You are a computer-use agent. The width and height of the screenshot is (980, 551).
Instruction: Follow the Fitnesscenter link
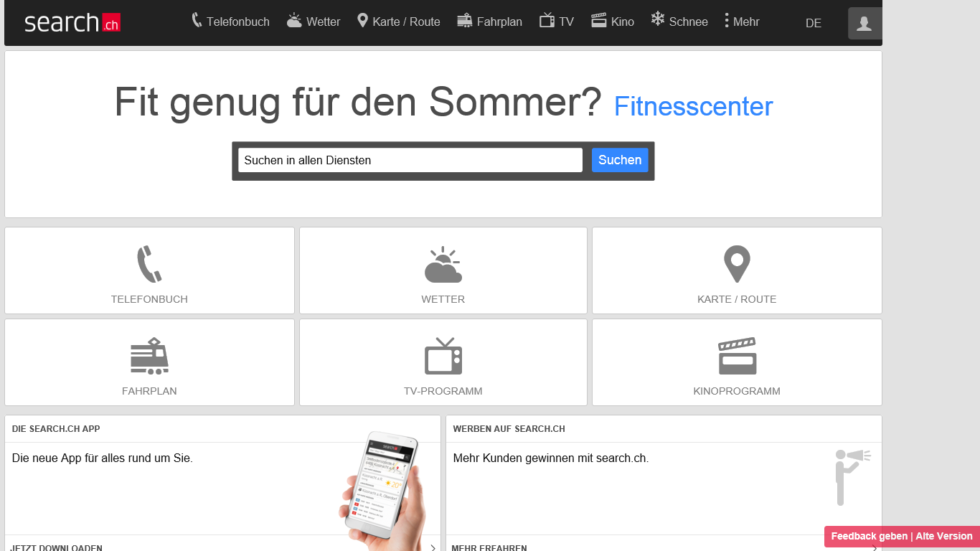coord(693,107)
